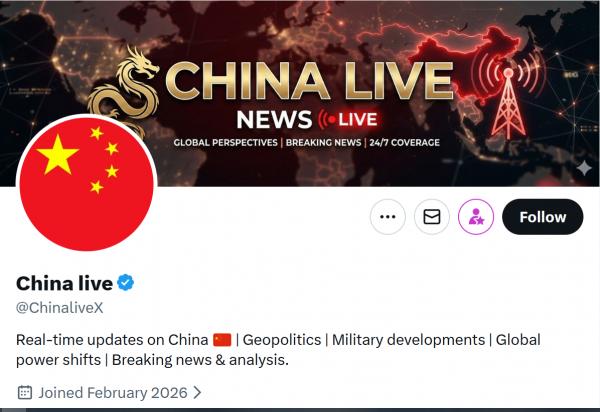
Task: Follow the China live account
Action: click(x=543, y=217)
